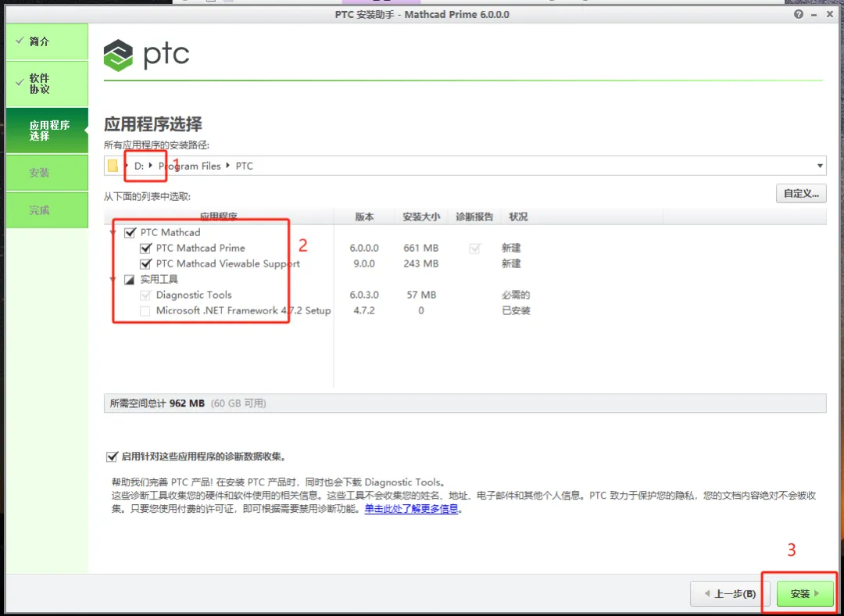
Task: Select the PTC Mathcad Prime row label
Action: click(200, 249)
